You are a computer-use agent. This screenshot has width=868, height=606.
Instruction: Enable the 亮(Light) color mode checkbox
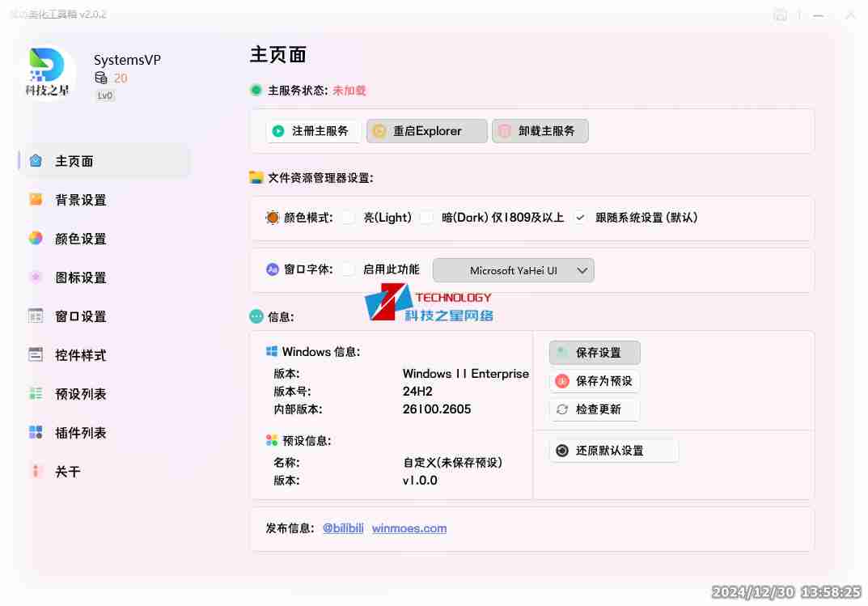tap(348, 217)
